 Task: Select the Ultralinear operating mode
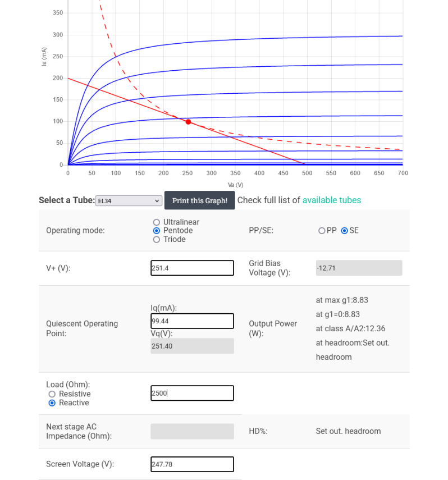(157, 222)
